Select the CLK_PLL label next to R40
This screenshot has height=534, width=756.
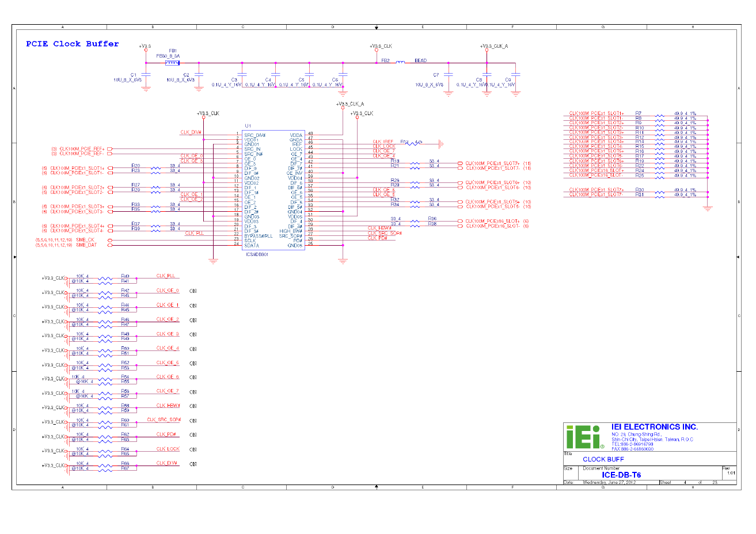pos(166,276)
